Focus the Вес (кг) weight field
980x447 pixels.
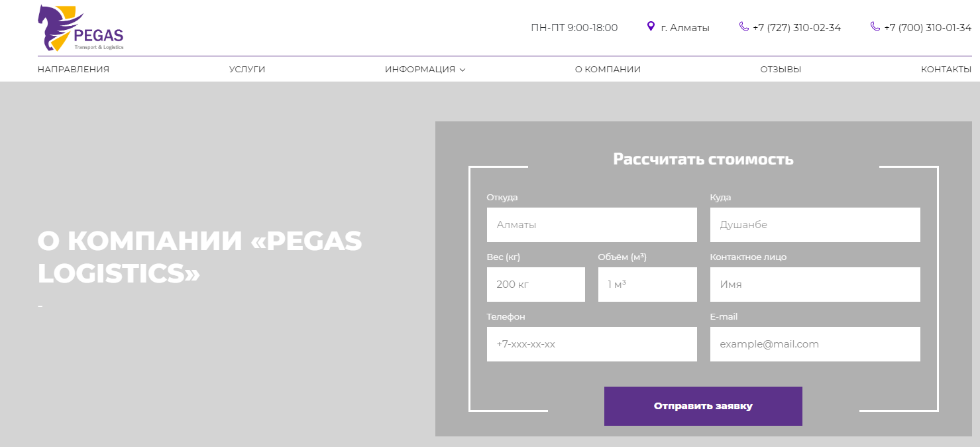pyautogui.click(x=536, y=285)
